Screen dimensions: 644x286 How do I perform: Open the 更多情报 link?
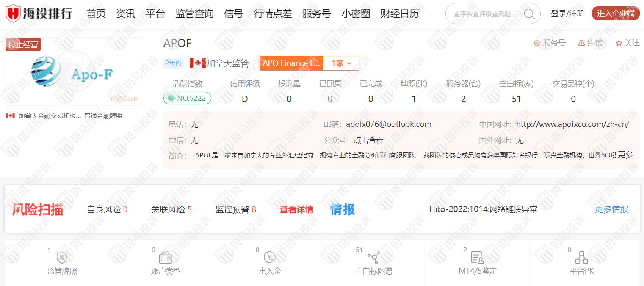pos(611,209)
